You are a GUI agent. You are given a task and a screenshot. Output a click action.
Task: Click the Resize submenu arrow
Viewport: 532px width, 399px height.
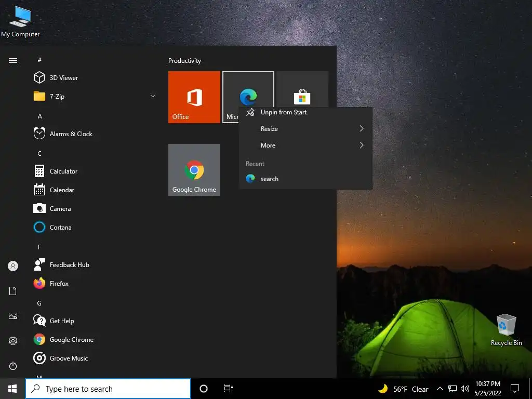click(x=362, y=129)
